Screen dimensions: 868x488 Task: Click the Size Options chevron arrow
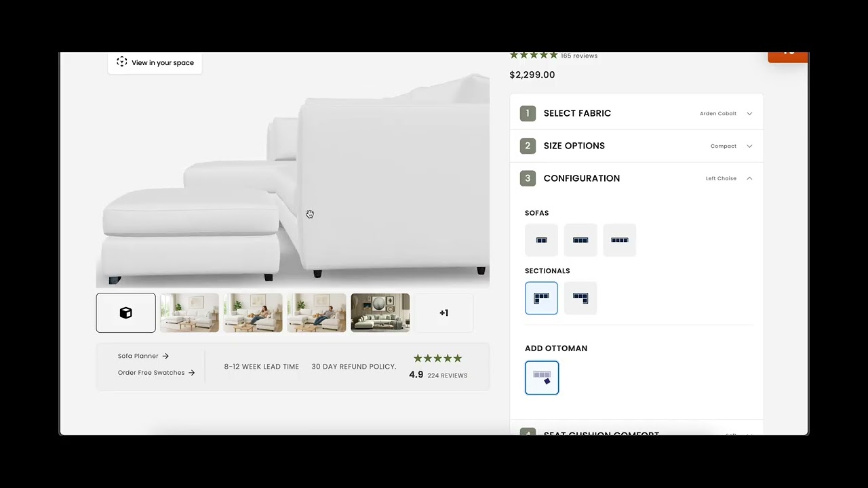point(749,146)
